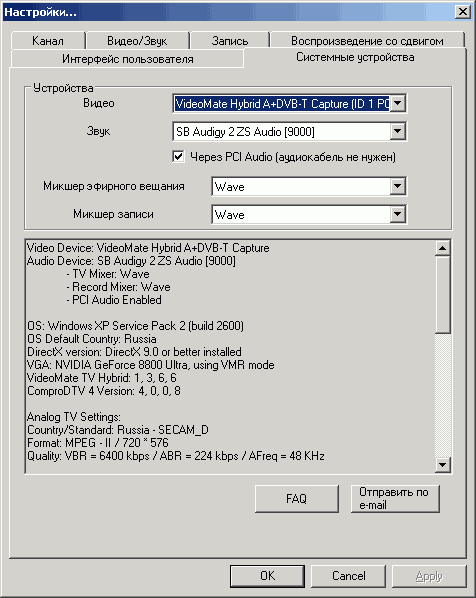Screen dimensions: 476x598
Task: Click the Отправить по e-mail button
Action: [395, 498]
